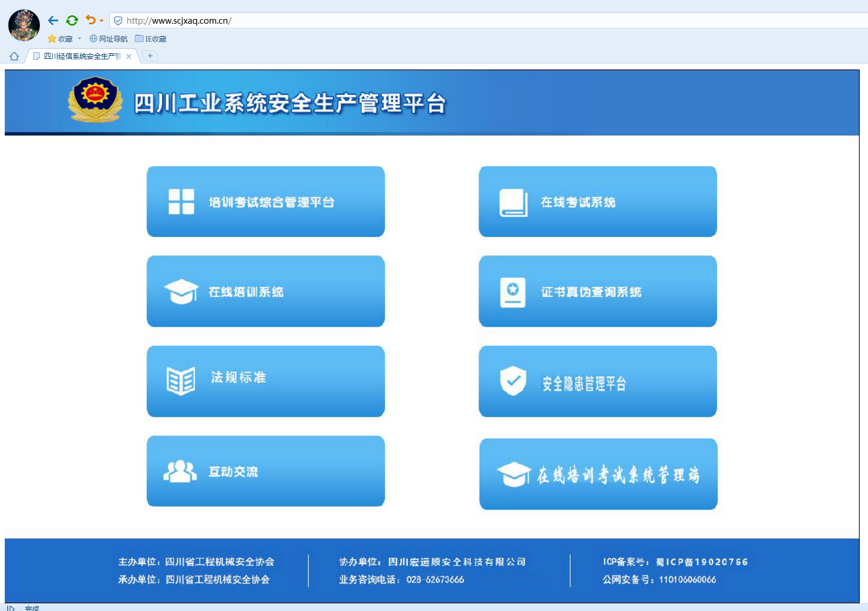
Task: Click certificate icon for 证书真伪查询系统
Action: click(513, 292)
